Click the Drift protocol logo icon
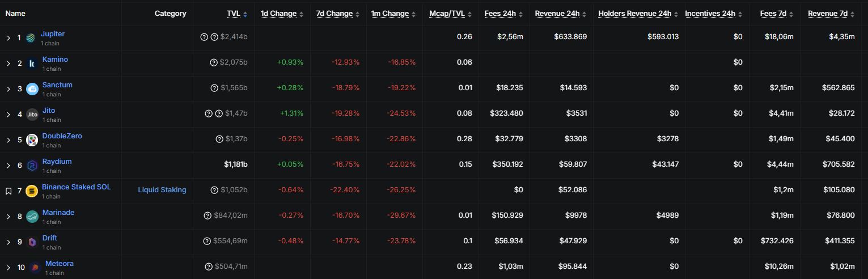Screen dimensions: 868x279 [x=32, y=242]
